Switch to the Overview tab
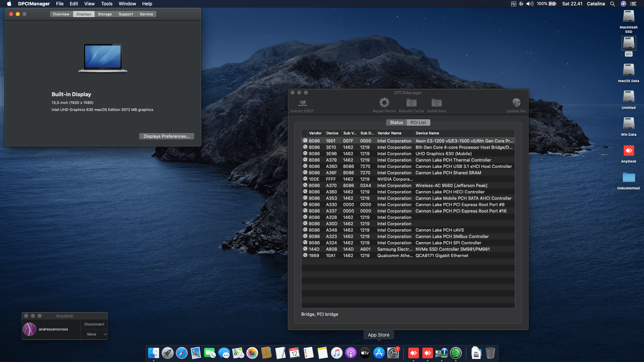The width and height of the screenshot is (644, 362). 61,14
